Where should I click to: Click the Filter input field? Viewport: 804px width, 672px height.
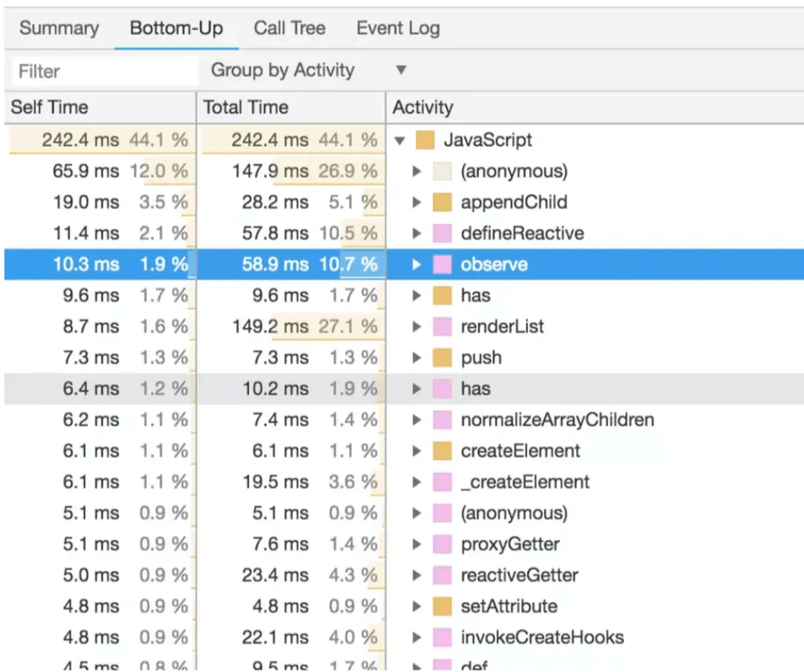point(104,71)
